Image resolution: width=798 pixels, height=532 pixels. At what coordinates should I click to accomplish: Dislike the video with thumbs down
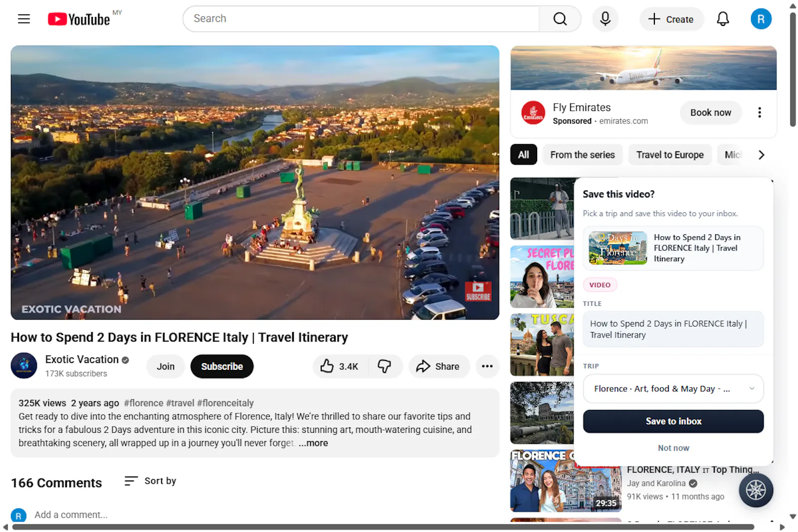coord(385,366)
